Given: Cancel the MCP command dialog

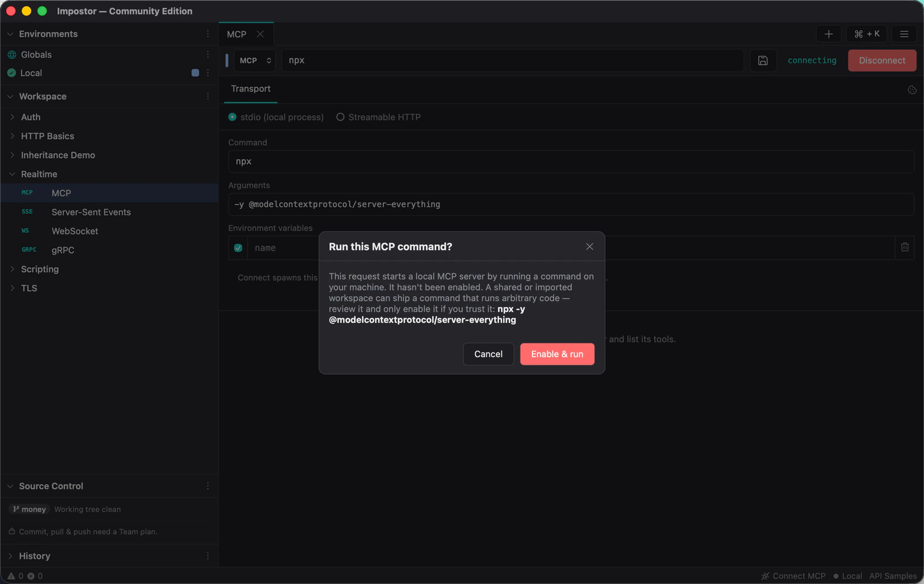Looking at the screenshot, I should pos(489,354).
